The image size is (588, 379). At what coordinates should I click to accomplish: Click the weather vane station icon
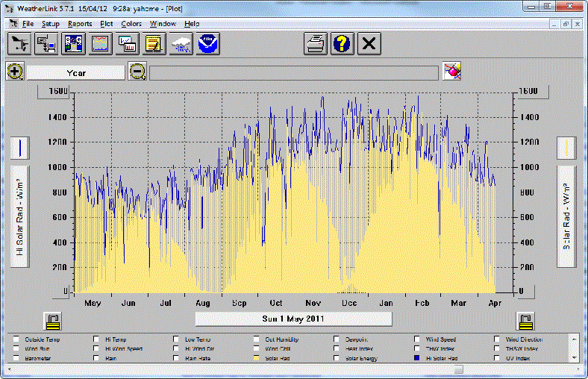click(19, 43)
